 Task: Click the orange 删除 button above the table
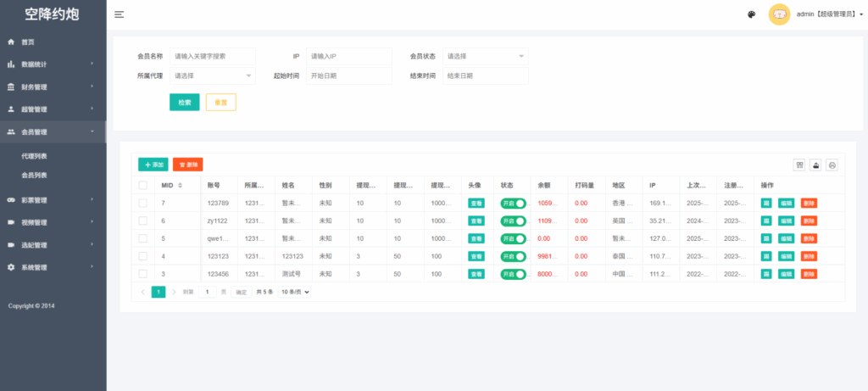click(187, 165)
